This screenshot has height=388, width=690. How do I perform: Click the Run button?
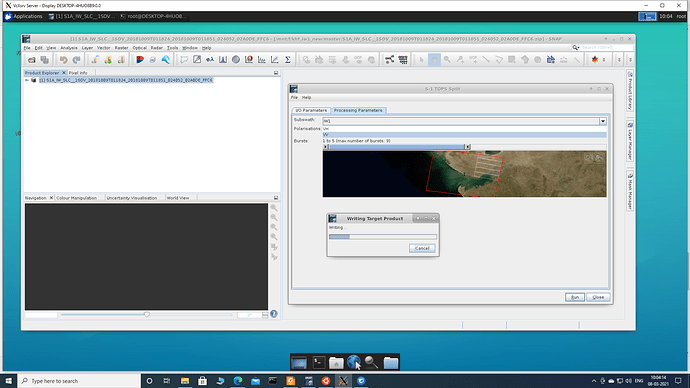[575, 297]
